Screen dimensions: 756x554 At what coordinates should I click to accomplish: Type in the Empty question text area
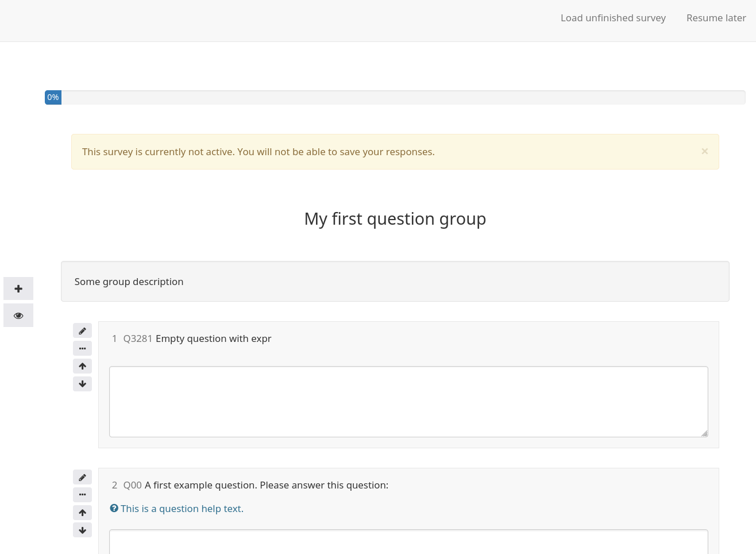(x=408, y=401)
